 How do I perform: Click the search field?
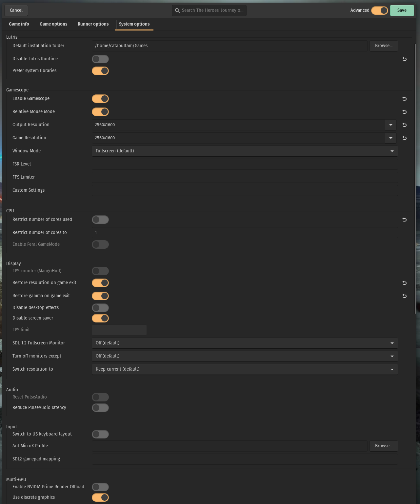tap(209, 10)
